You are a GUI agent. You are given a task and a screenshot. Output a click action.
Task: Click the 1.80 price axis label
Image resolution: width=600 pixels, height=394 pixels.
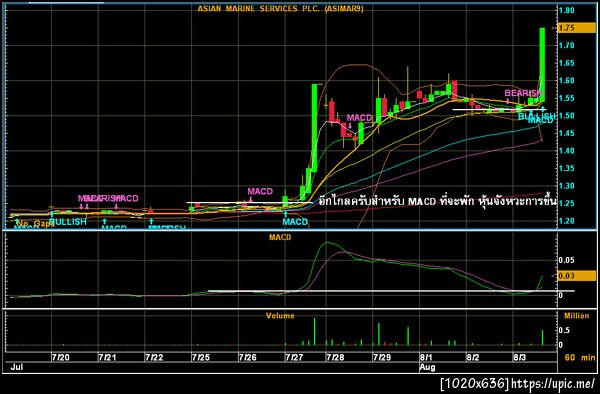(566, 10)
